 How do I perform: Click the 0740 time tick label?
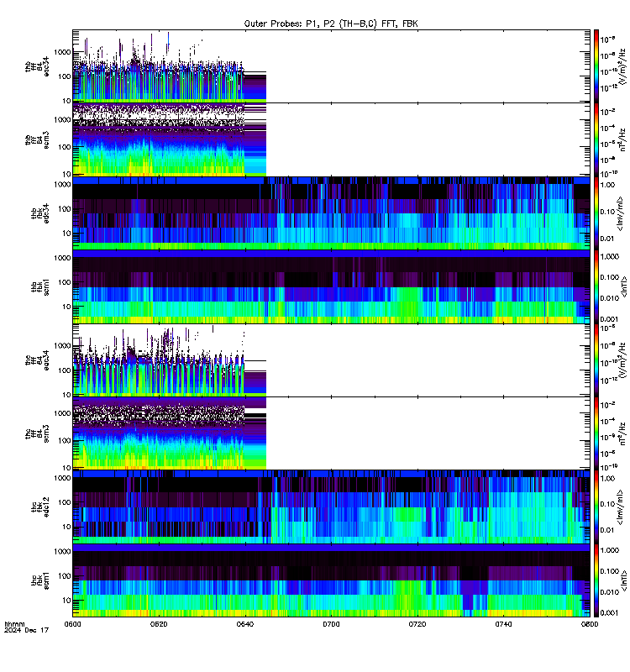(503, 624)
